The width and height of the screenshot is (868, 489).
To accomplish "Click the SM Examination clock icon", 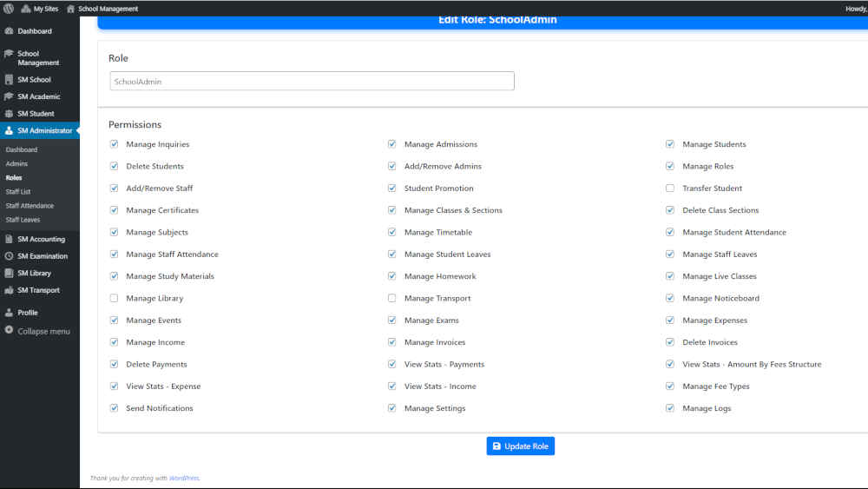I will [9, 256].
